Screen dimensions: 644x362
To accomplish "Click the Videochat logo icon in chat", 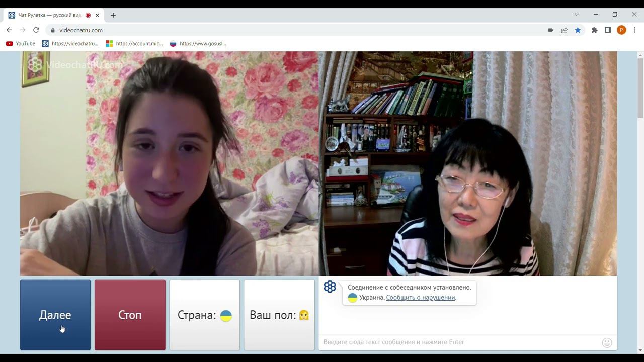I will click(x=330, y=287).
